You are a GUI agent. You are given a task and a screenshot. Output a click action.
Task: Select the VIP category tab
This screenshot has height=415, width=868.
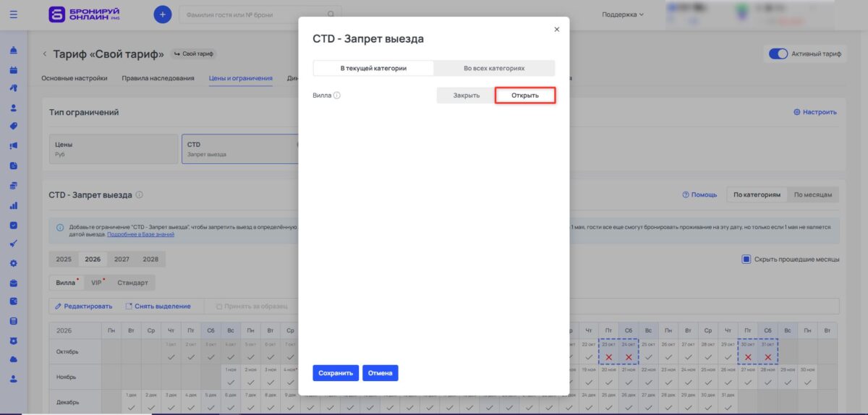point(97,283)
